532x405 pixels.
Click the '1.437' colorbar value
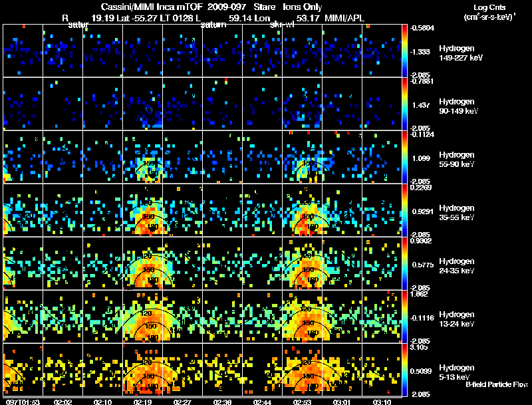[x=421, y=105]
